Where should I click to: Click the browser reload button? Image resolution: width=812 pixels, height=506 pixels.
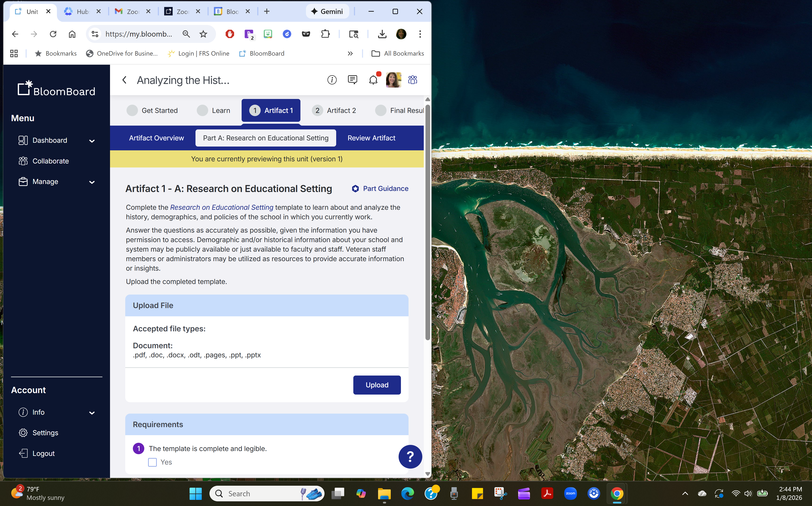click(53, 34)
